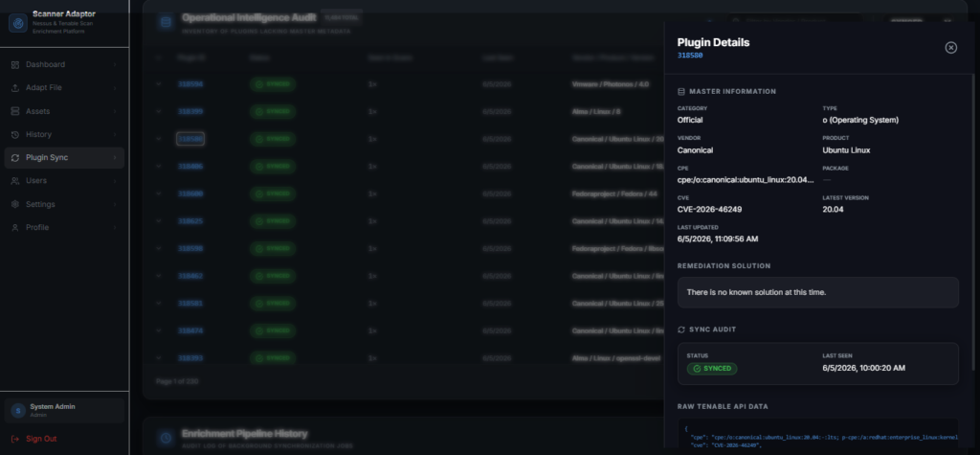Open Dashboard via its grid icon

click(15, 65)
